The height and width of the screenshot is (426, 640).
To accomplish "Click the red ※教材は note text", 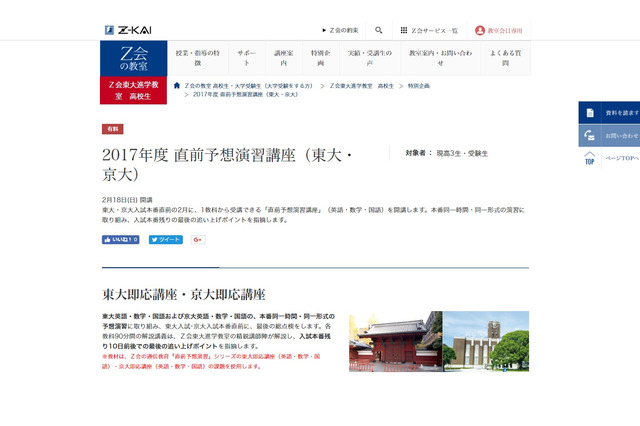I will tap(211, 361).
